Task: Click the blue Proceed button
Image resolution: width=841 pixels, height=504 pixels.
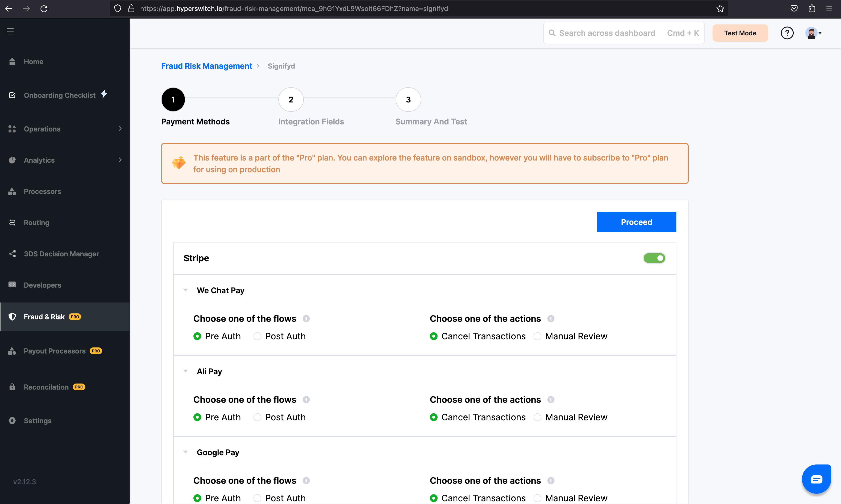Action: tap(636, 222)
